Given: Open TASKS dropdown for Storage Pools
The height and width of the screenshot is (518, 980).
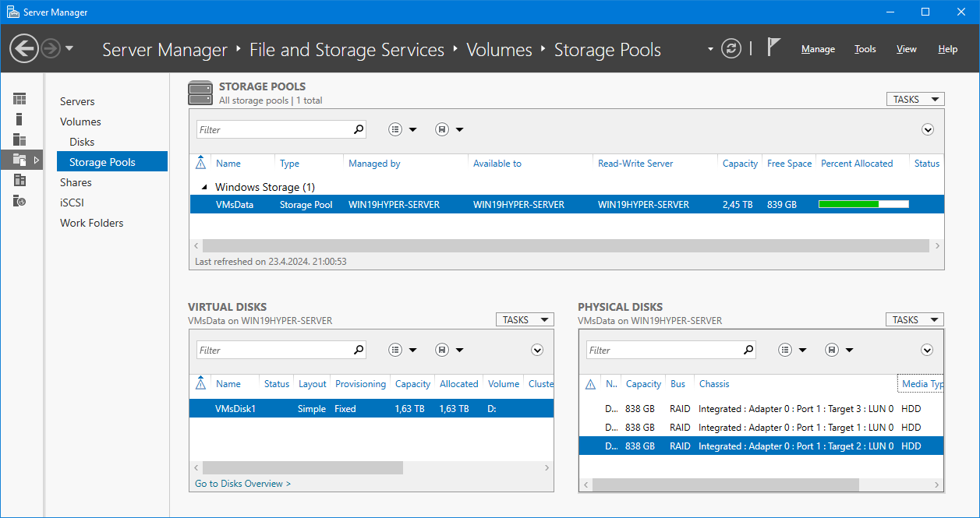Looking at the screenshot, I should point(915,99).
